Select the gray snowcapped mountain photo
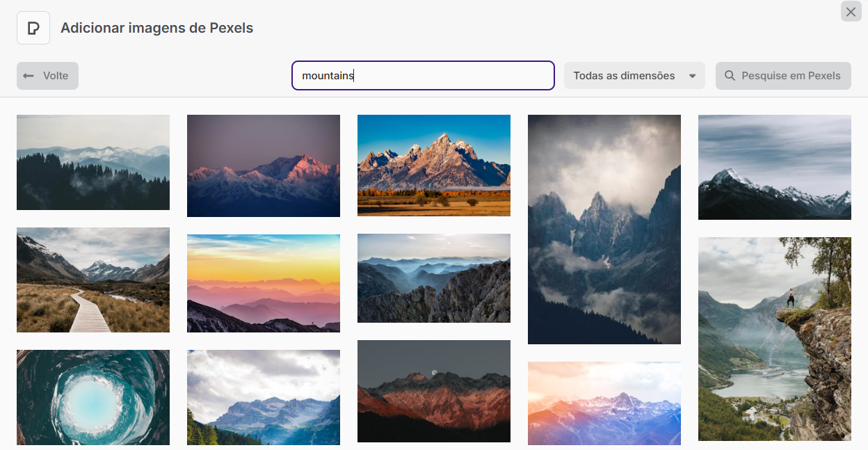 pyautogui.click(x=775, y=167)
